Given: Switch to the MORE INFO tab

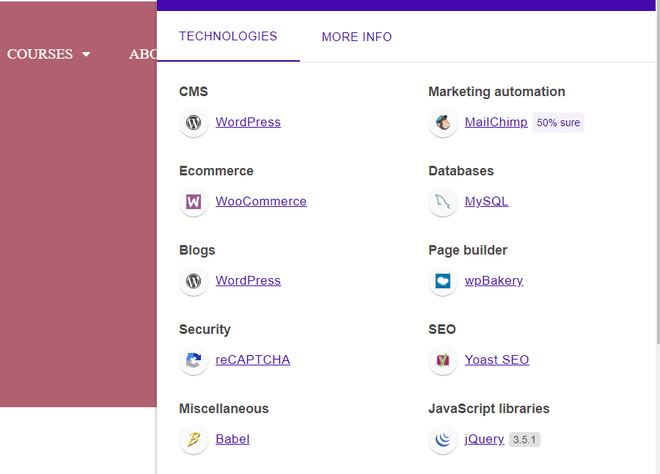Looking at the screenshot, I should point(356,37).
